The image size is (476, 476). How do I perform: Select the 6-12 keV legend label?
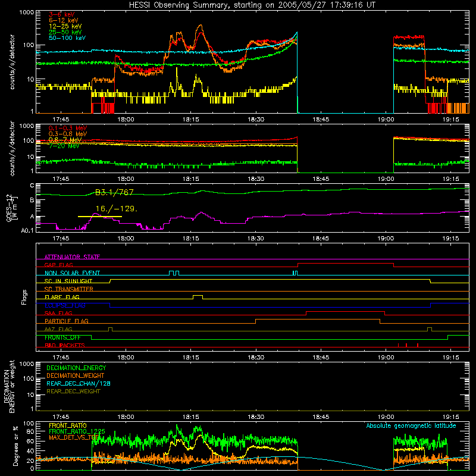point(64,20)
